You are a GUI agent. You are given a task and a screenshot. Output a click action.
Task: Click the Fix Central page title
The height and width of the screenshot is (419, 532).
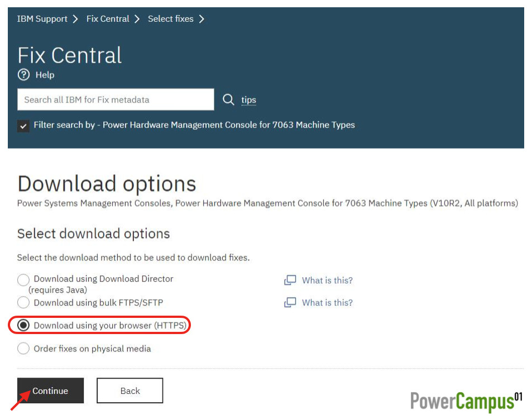[70, 55]
